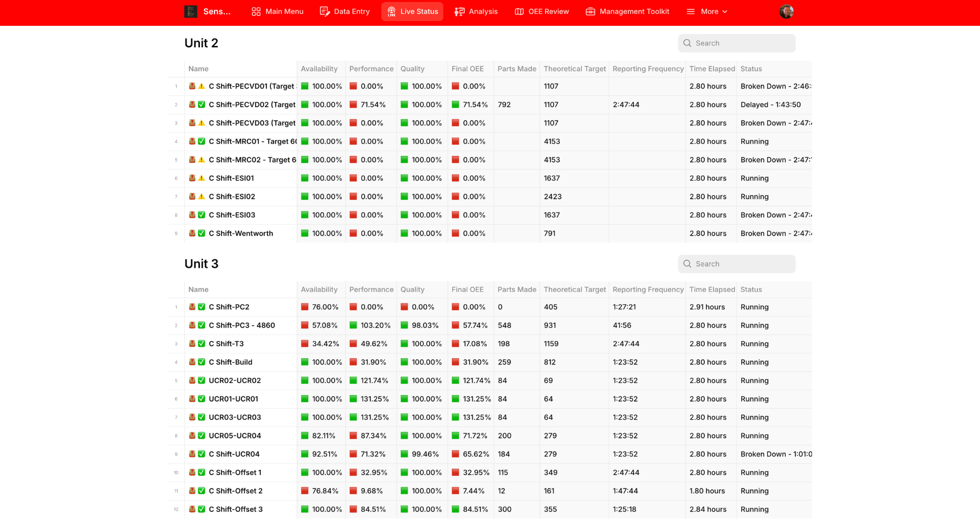This screenshot has height=530, width=980.
Task: Open the Analysis tab
Action: pos(476,11)
